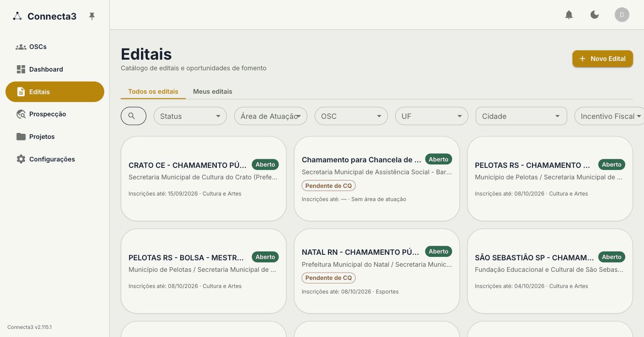This screenshot has width=644, height=337.
Task: Click the OSCs people icon
Action: click(21, 47)
